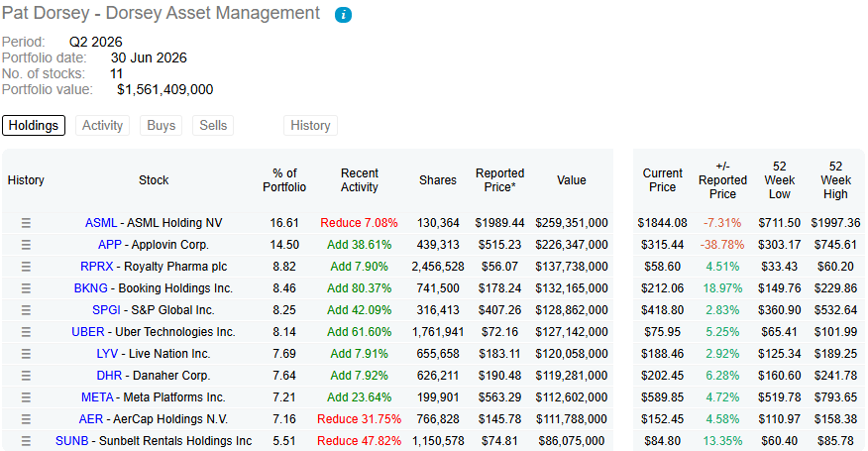Click the blue info icon beside the title
Screen dimensions: 868x451
(x=343, y=15)
